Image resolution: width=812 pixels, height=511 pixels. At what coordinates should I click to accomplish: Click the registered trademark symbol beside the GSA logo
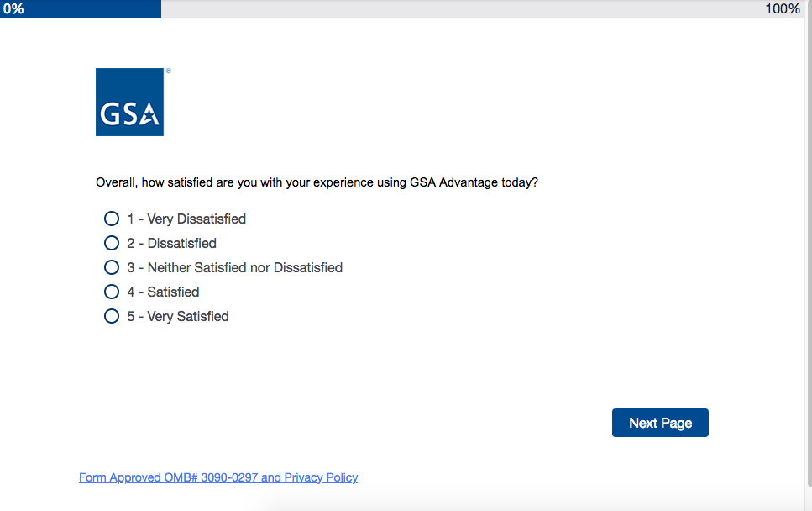168,71
